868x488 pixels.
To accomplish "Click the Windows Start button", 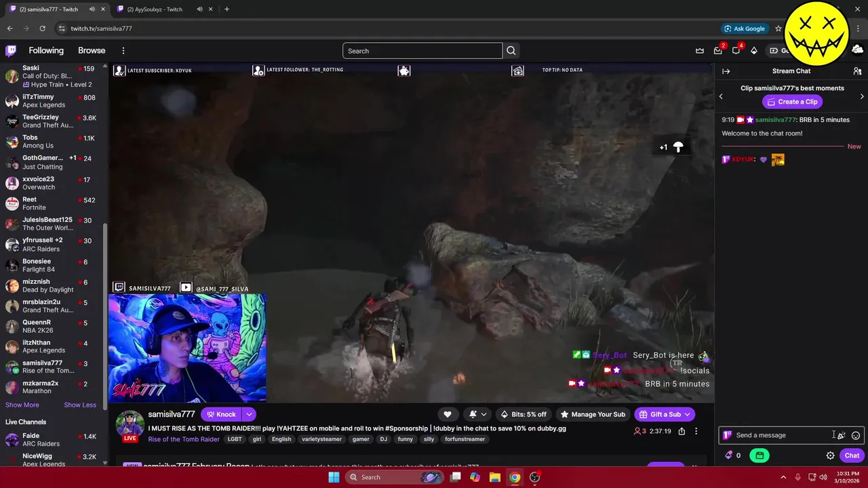I will [334, 477].
